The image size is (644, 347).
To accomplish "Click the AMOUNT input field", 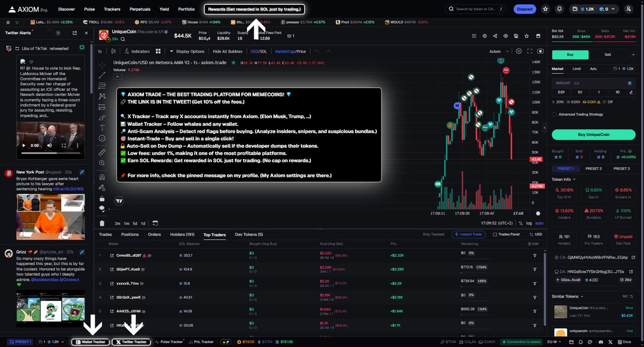I will [594, 83].
